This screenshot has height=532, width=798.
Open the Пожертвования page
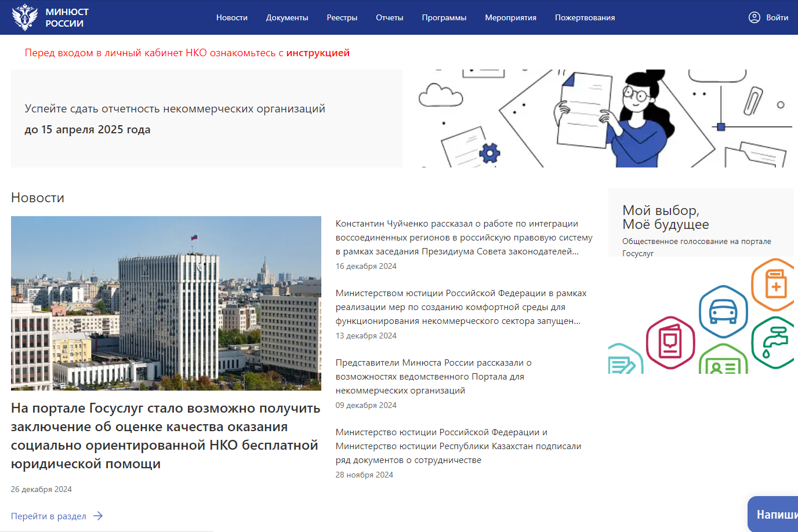tap(585, 17)
